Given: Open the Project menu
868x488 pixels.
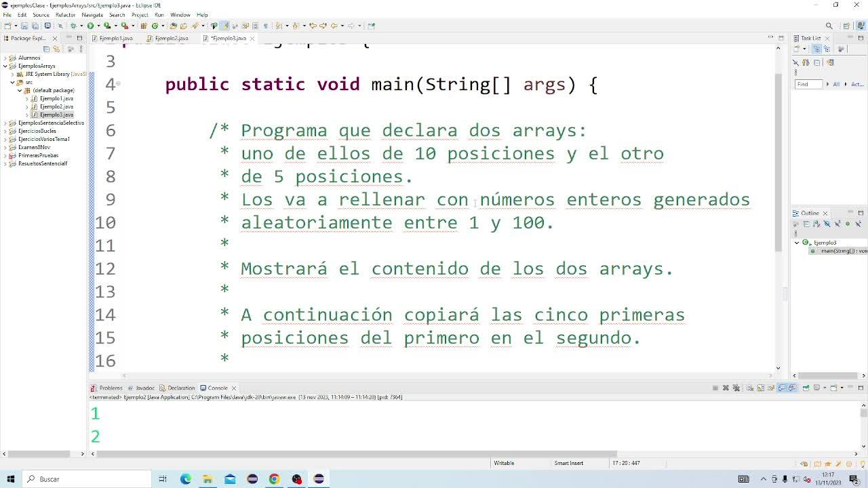Looking at the screenshot, I should pos(140,14).
